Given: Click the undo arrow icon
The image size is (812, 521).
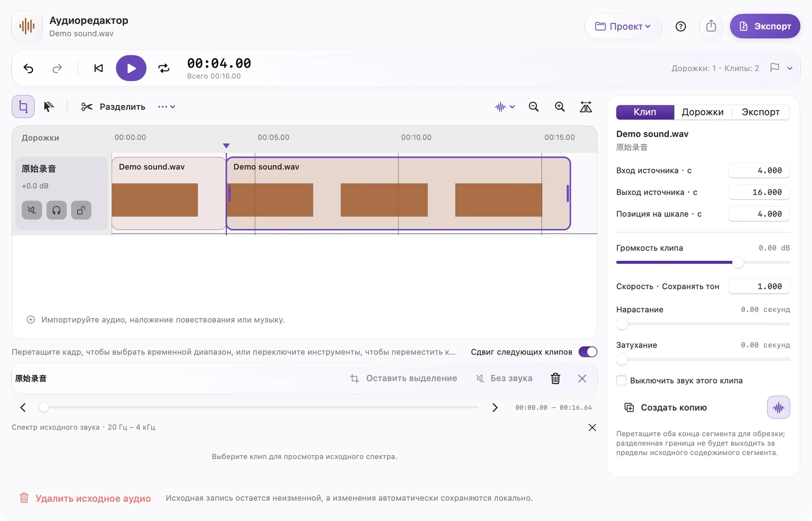Looking at the screenshot, I should [x=28, y=68].
